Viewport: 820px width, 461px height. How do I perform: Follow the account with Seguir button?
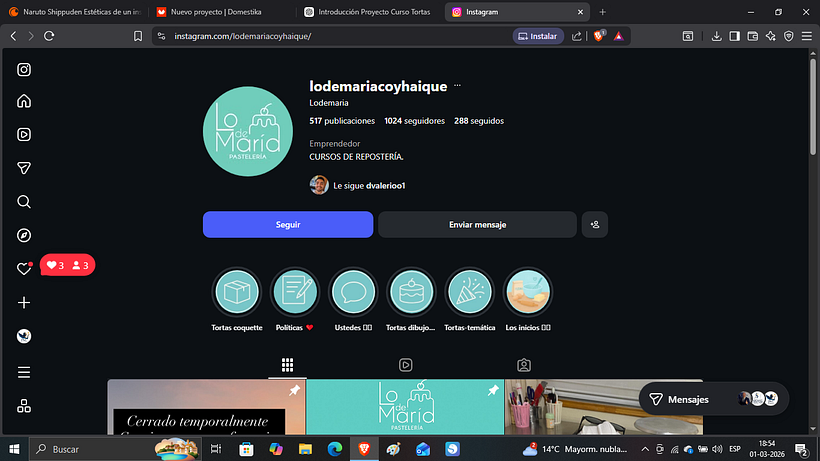[x=288, y=225]
